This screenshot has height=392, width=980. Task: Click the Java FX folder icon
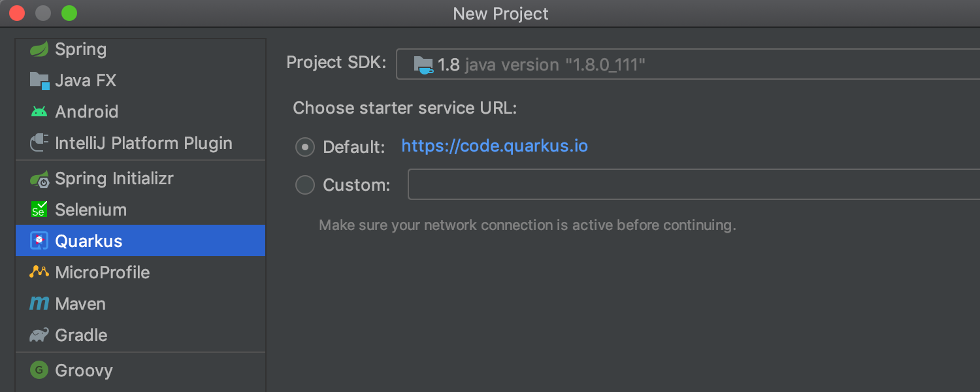(x=39, y=80)
